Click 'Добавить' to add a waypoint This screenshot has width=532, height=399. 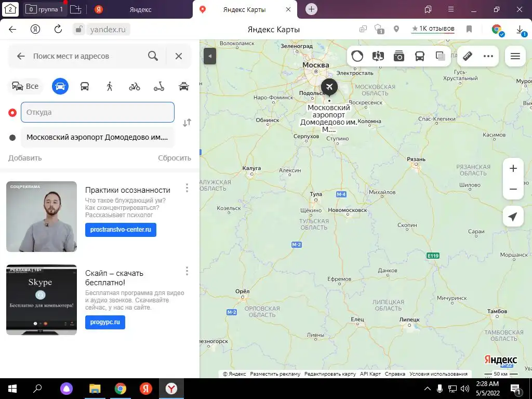coord(25,158)
